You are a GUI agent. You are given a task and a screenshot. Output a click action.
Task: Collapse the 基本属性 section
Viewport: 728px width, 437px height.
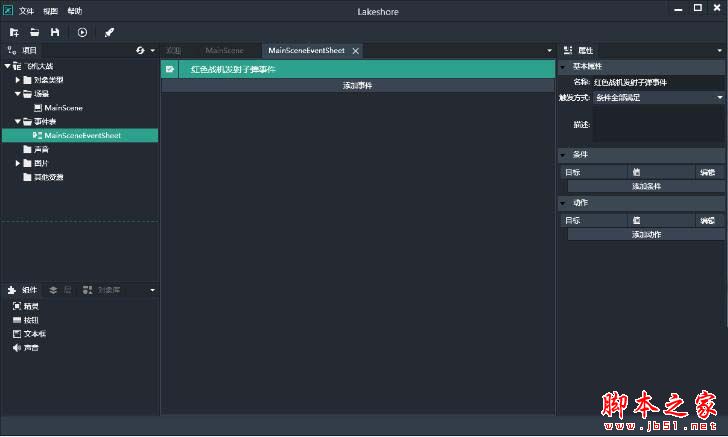pos(563,67)
